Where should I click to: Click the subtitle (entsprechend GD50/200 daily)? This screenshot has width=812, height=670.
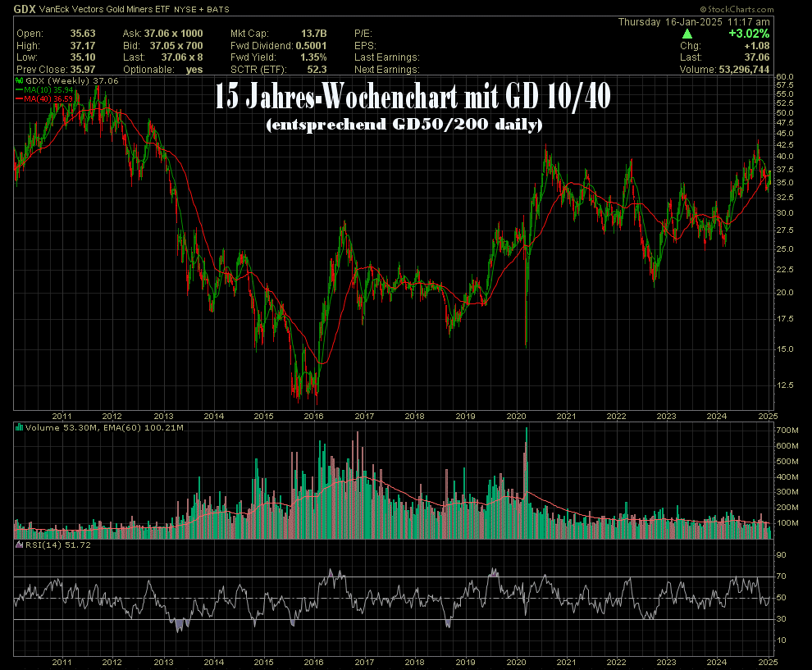[x=404, y=125]
